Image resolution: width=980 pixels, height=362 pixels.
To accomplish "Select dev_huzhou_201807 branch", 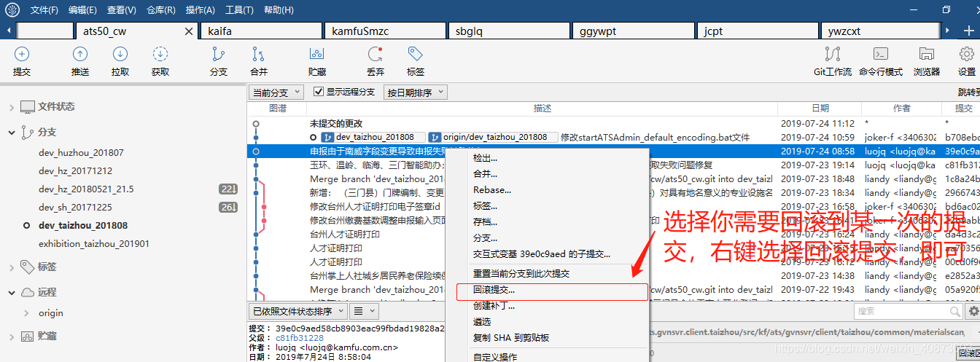I will tap(81, 153).
